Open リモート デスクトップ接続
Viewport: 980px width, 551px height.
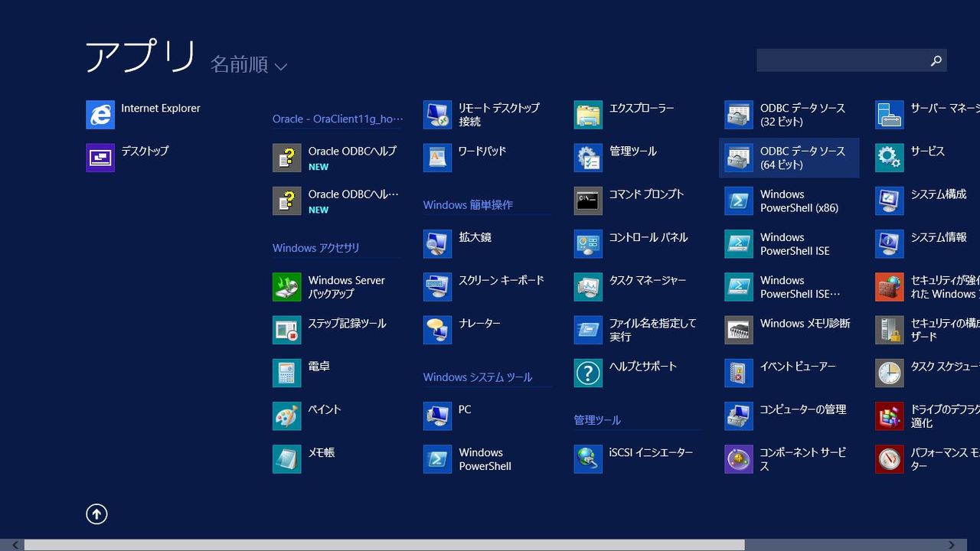(x=482, y=115)
